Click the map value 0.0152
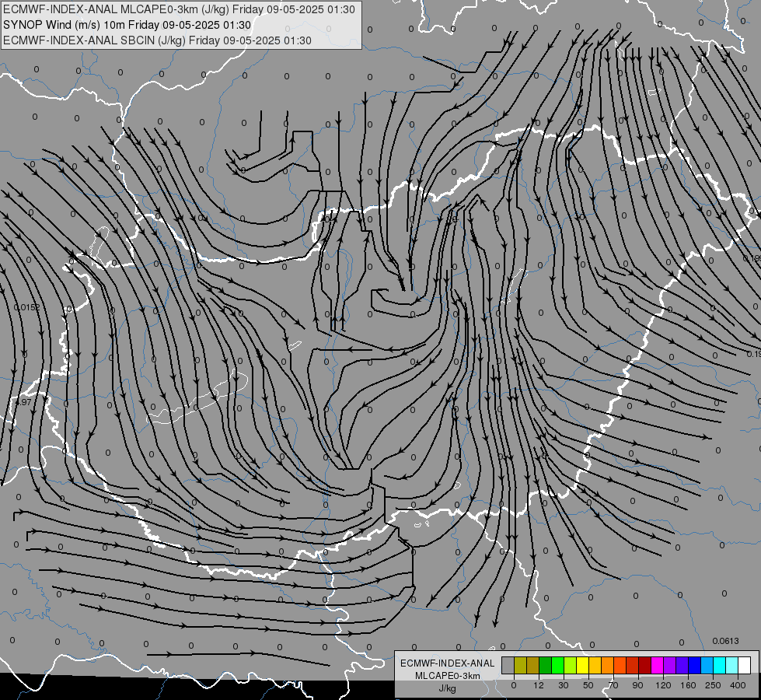Viewport: 761px width, 700px height. (x=26, y=307)
